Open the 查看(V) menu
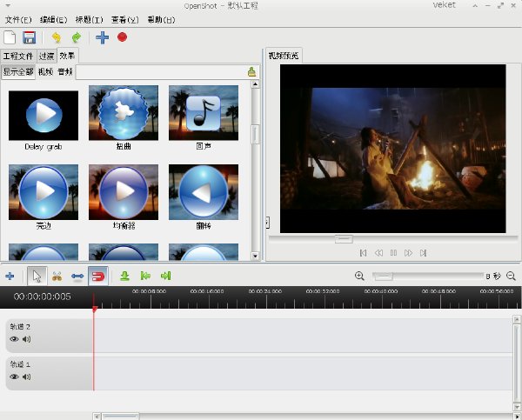Image resolution: width=522 pixels, height=420 pixels. [125, 20]
